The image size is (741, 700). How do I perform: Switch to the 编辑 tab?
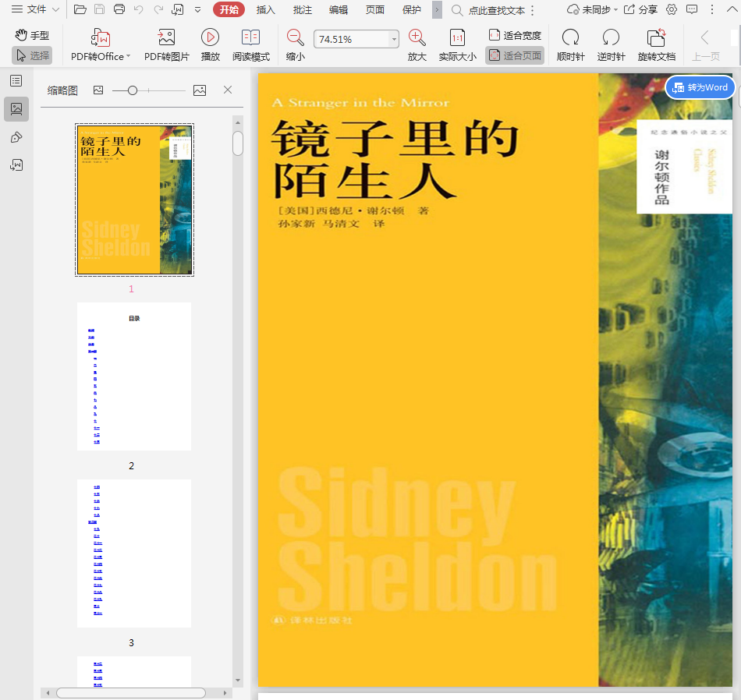point(339,9)
